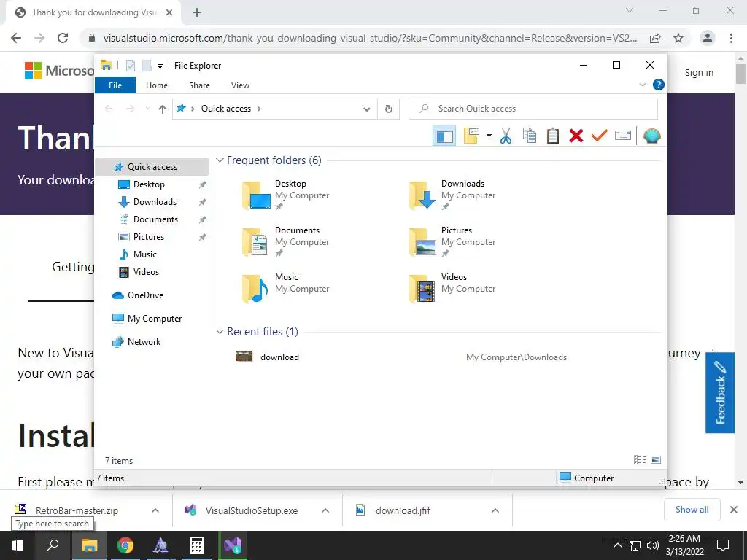Select Desktop in the navigation pane
The width and height of the screenshot is (747, 560).
[x=149, y=184]
